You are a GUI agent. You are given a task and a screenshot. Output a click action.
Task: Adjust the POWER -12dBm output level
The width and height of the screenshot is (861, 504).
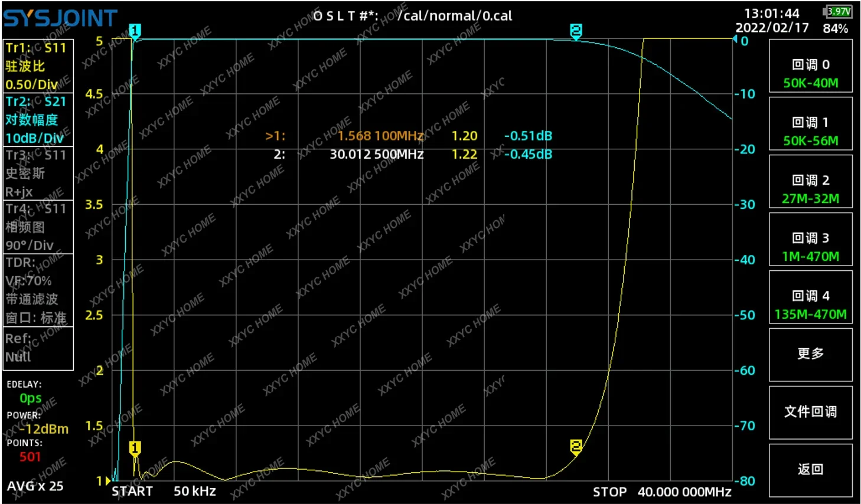[35, 422]
